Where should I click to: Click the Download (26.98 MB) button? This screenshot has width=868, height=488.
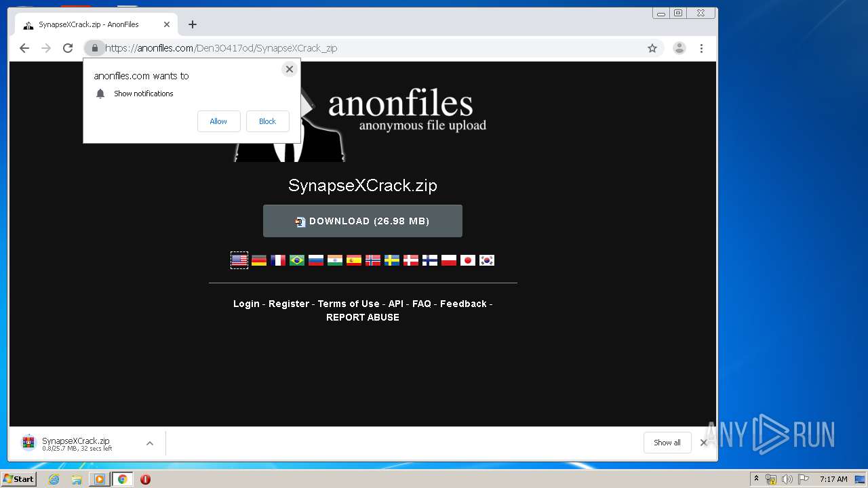click(363, 221)
